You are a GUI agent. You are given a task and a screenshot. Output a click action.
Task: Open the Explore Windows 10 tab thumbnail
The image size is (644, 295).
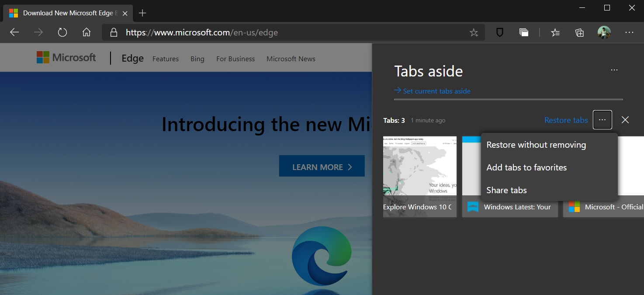[420, 177]
